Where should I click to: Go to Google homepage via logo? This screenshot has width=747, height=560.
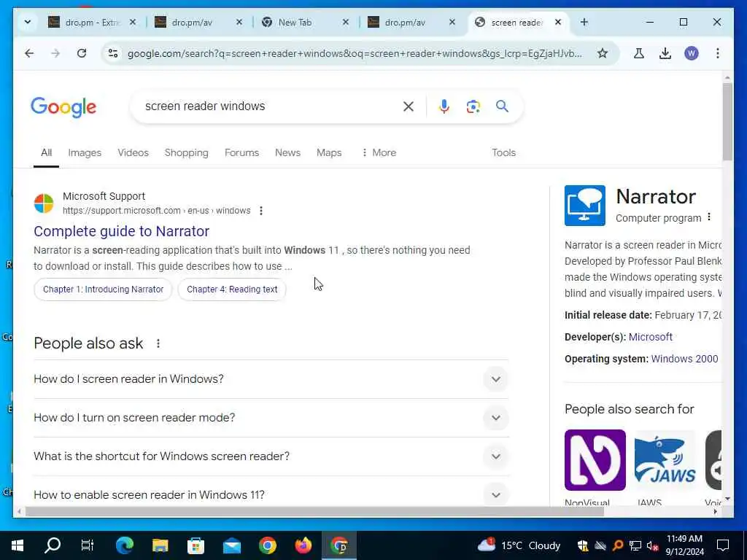coord(63,107)
